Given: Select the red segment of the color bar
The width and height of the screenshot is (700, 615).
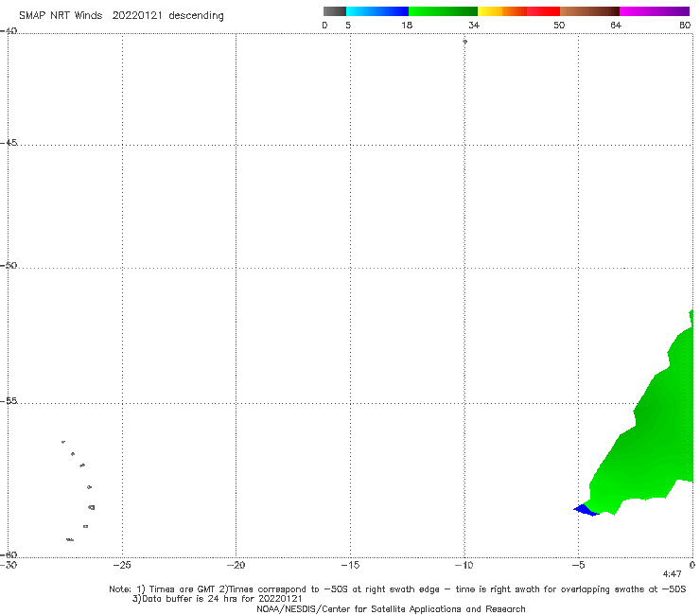Looking at the screenshot, I should (543, 11).
